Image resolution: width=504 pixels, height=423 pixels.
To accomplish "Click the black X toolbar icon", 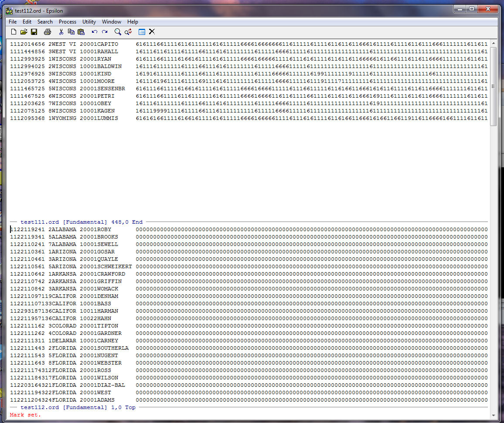I will click(152, 31).
